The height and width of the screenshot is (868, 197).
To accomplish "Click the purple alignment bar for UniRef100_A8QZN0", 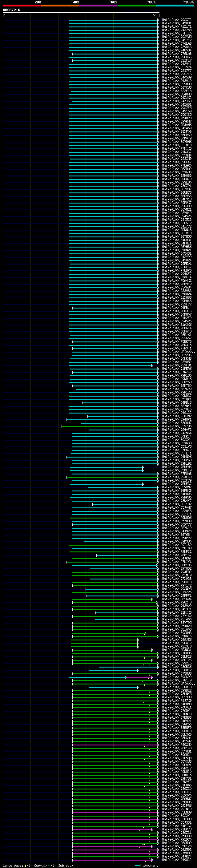I will (x=115, y=745).
